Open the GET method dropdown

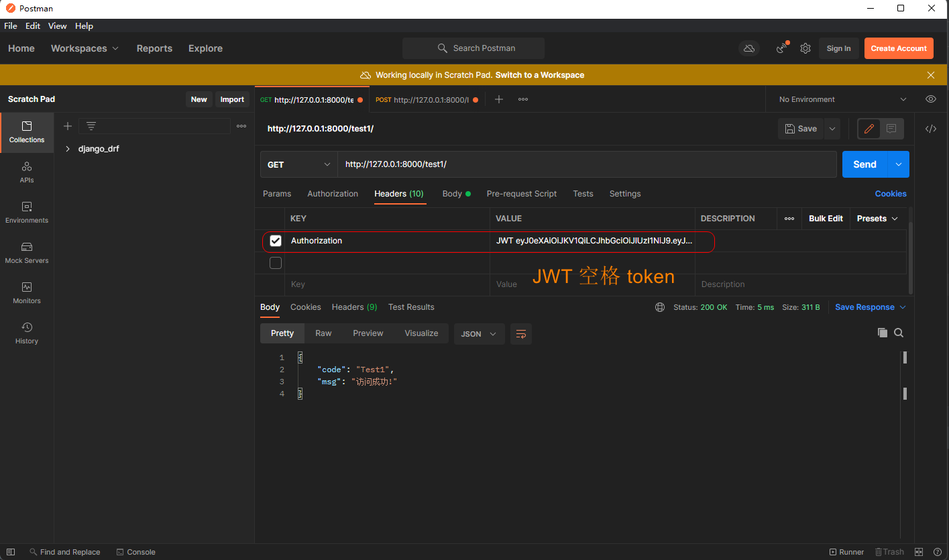298,164
